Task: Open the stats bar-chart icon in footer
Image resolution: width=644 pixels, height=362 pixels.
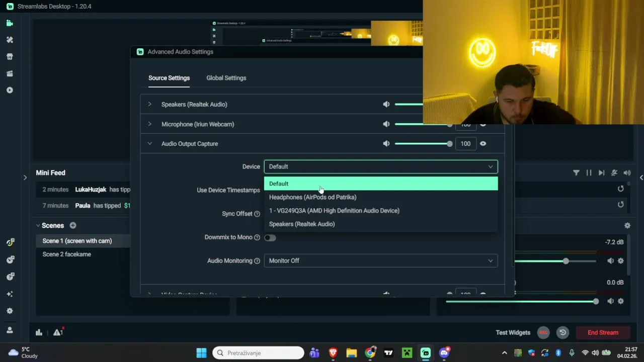Action: point(39,332)
